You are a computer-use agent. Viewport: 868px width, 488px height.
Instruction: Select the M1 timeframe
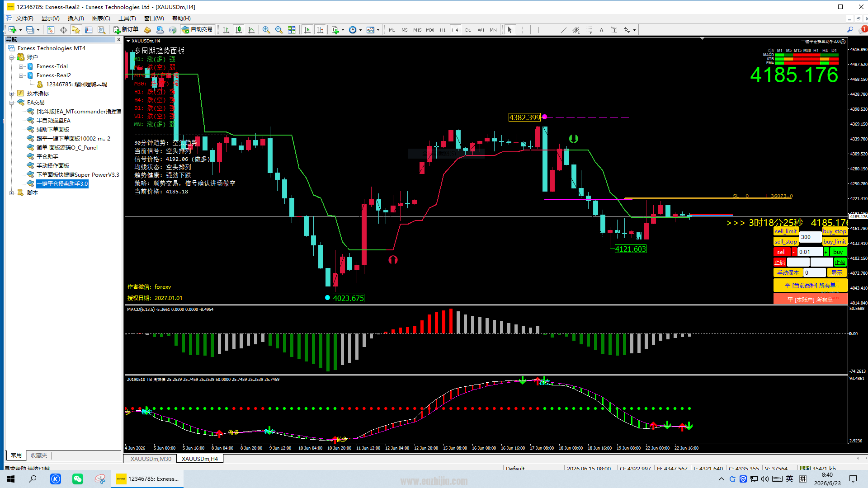392,30
